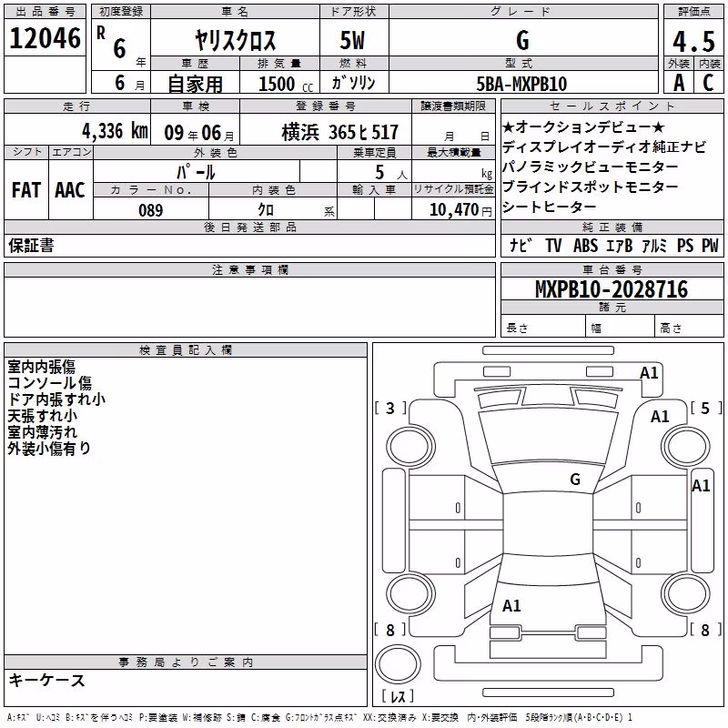This screenshot has width=728, height=728.
Task: Select the ABS equipment mark
Action: pos(585,245)
